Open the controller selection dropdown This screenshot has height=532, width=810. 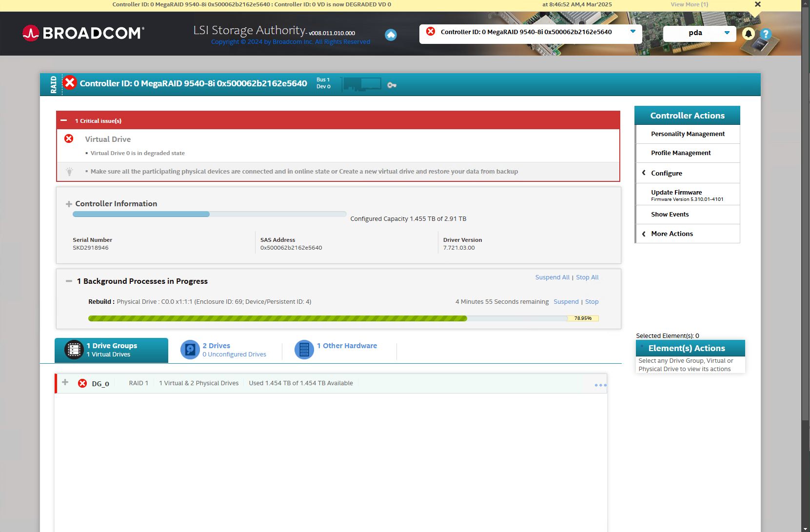tap(633, 32)
